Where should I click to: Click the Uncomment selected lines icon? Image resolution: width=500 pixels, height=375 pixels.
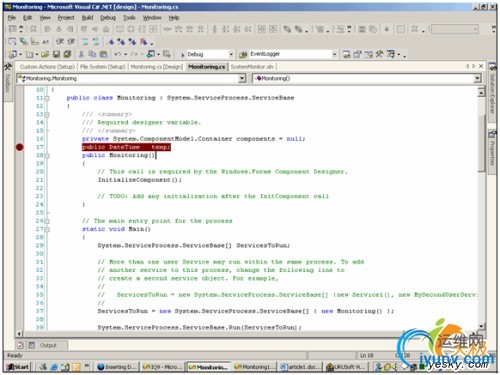pos(96,42)
